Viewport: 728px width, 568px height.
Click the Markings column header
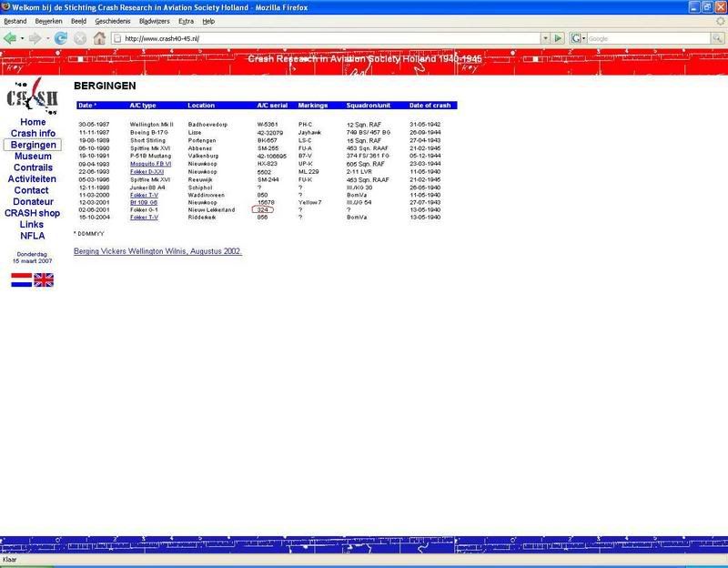(313, 106)
